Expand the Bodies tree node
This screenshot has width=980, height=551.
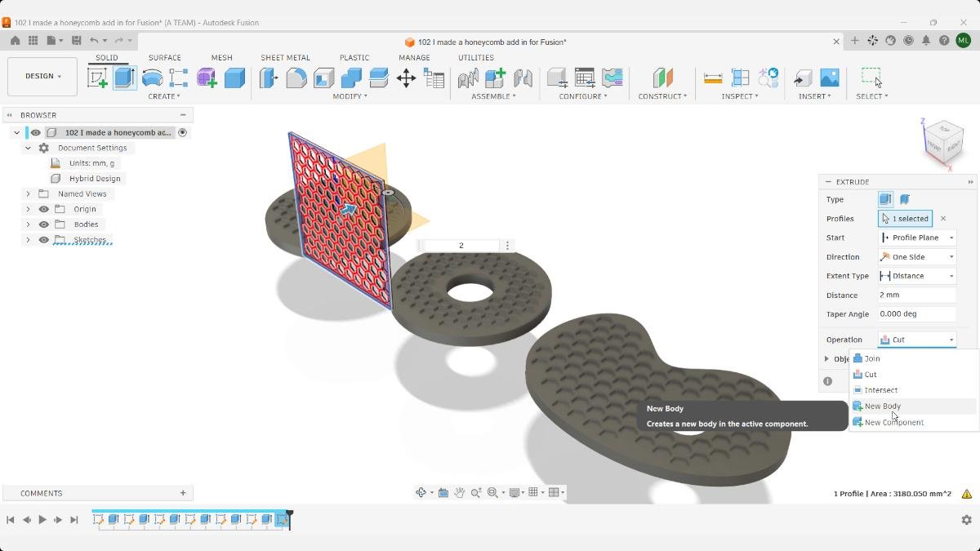(x=28, y=224)
